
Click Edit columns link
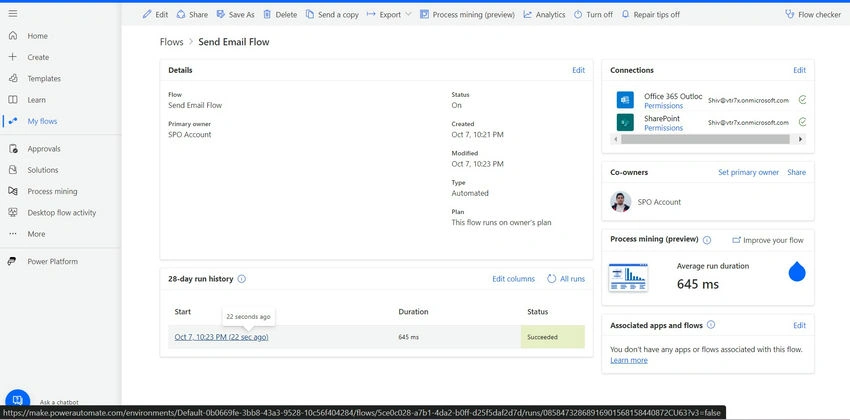pos(513,279)
